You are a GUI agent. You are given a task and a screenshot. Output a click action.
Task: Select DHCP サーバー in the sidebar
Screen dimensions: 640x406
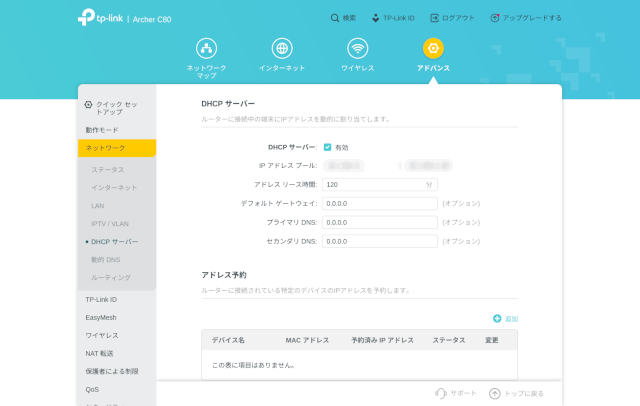click(117, 242)
